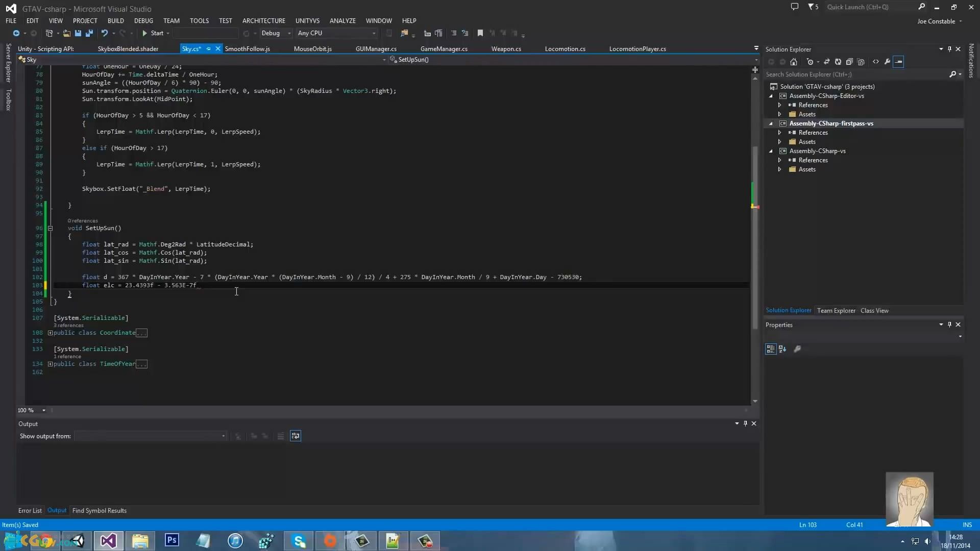Close the Sky.cs tab

(x=218, y=49)
